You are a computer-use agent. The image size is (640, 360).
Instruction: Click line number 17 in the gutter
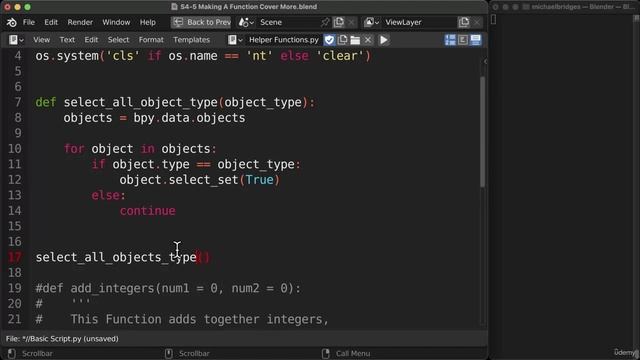[15, 257]
